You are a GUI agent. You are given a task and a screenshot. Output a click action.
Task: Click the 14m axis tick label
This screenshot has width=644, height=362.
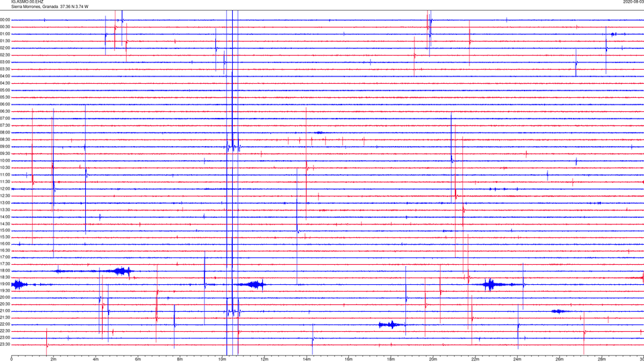coord(307,359)
